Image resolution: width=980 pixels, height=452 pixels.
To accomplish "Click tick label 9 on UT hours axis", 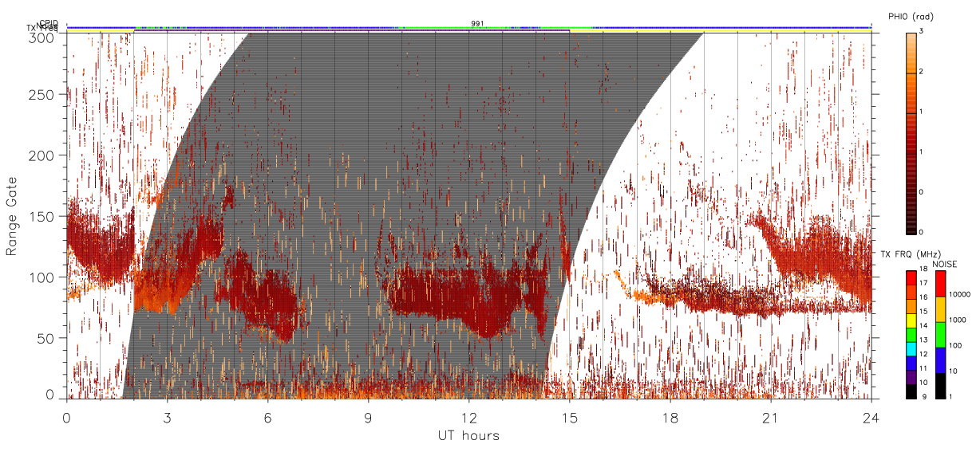I will point(369,418).
